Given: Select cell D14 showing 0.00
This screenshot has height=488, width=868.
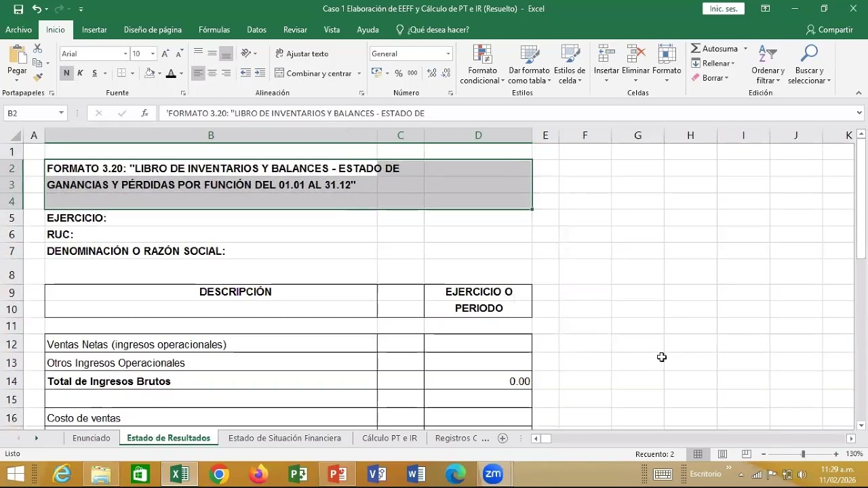Looking at the screenshot, I should pos(478,382).
